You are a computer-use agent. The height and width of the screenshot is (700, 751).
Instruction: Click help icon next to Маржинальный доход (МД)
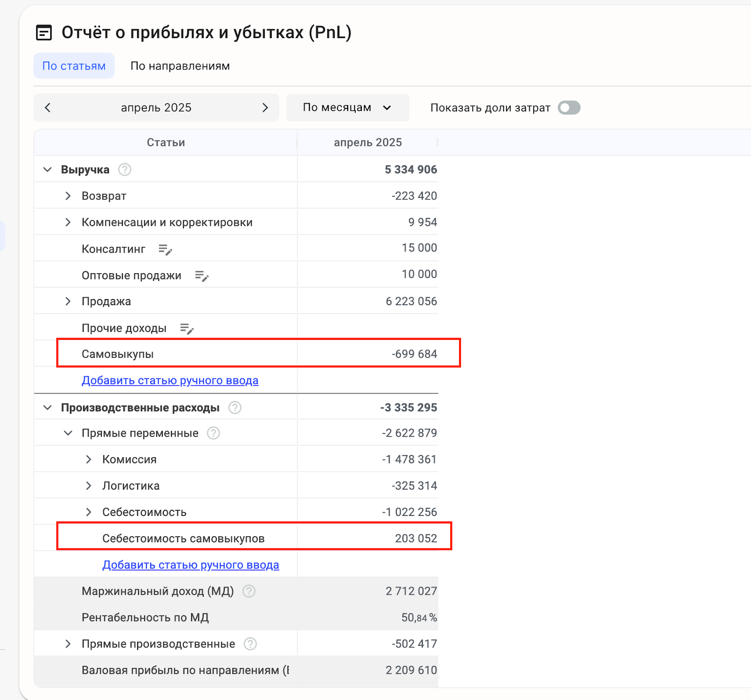coord(249,591)
